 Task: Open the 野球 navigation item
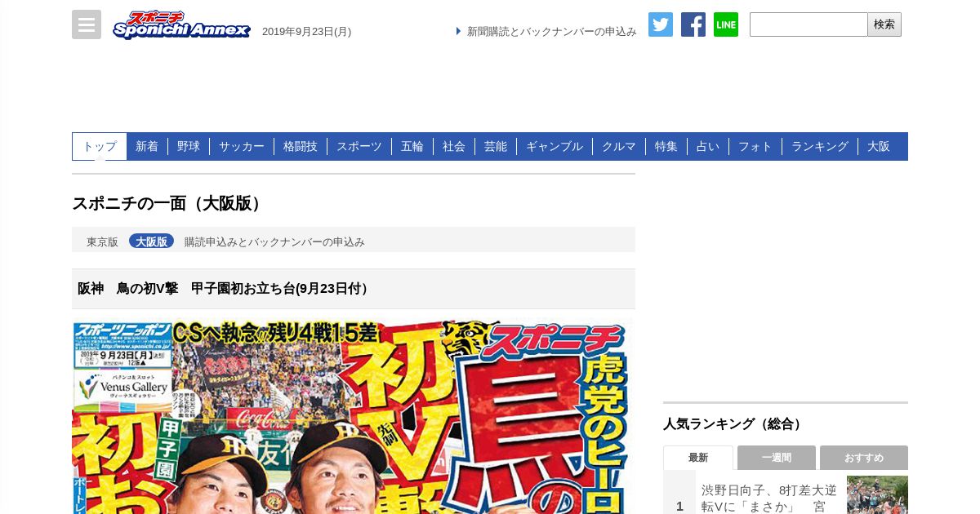click(189, 146)
